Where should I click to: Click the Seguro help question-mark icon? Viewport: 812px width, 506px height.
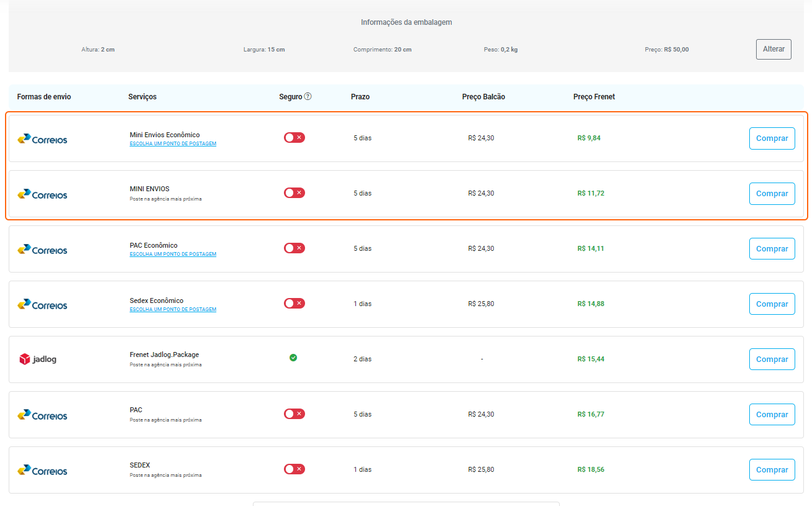click(308, 97)
